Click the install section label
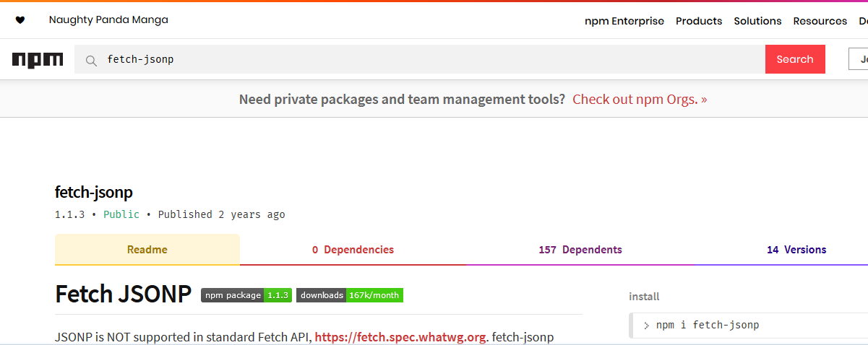This screenshot has height=345, width=868. pos(644,297)
